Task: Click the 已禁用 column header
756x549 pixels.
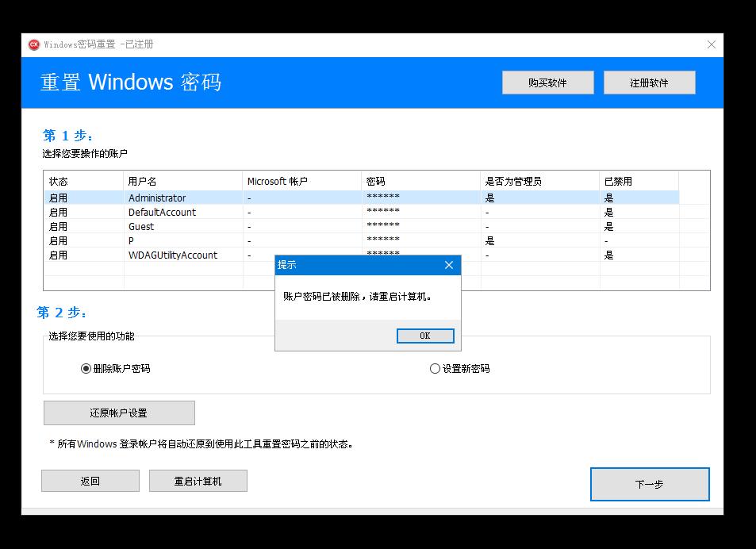Action: click(639, 181)
